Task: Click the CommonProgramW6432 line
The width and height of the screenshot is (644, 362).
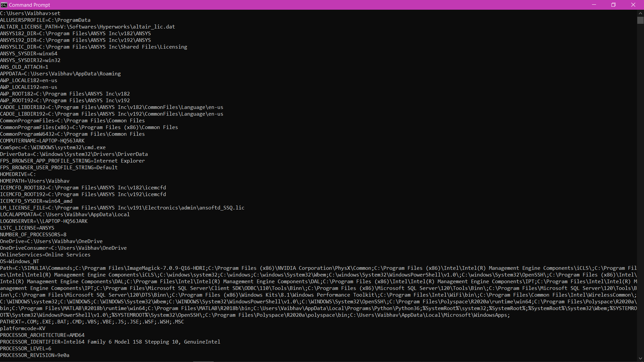Action: (72, 134)
